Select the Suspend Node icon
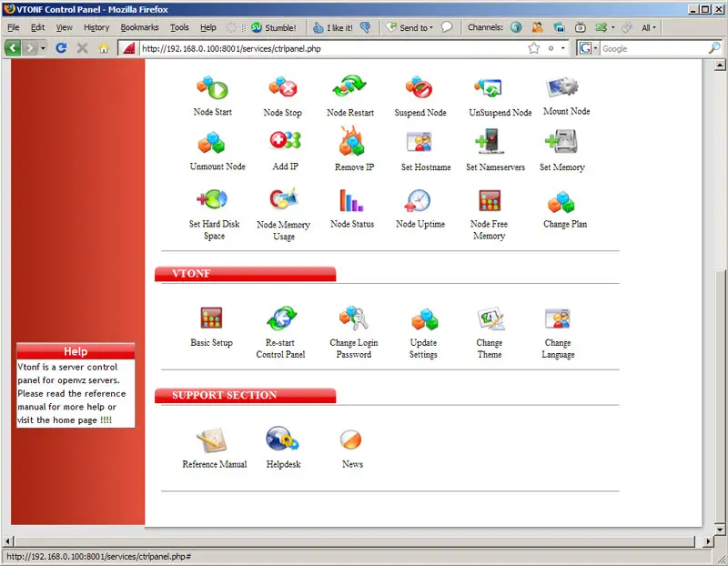The image size is (728, 566). 419,87
